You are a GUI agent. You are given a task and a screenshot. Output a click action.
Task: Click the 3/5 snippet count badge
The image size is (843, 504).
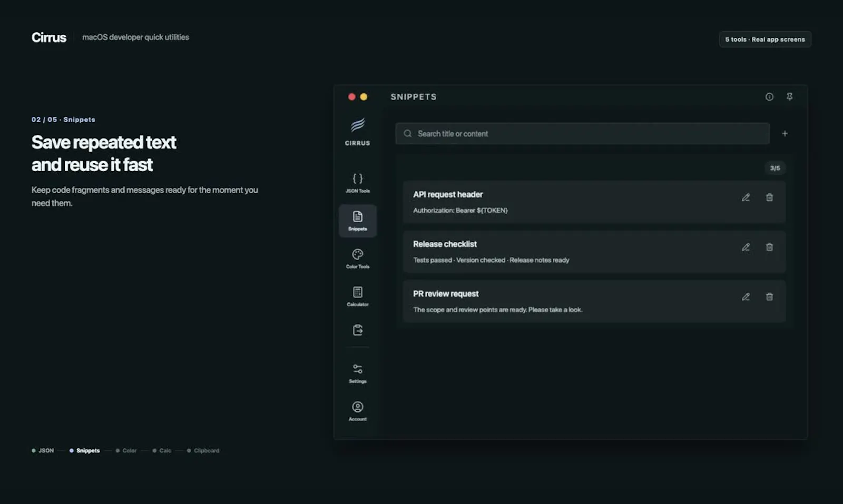point(775,168)
